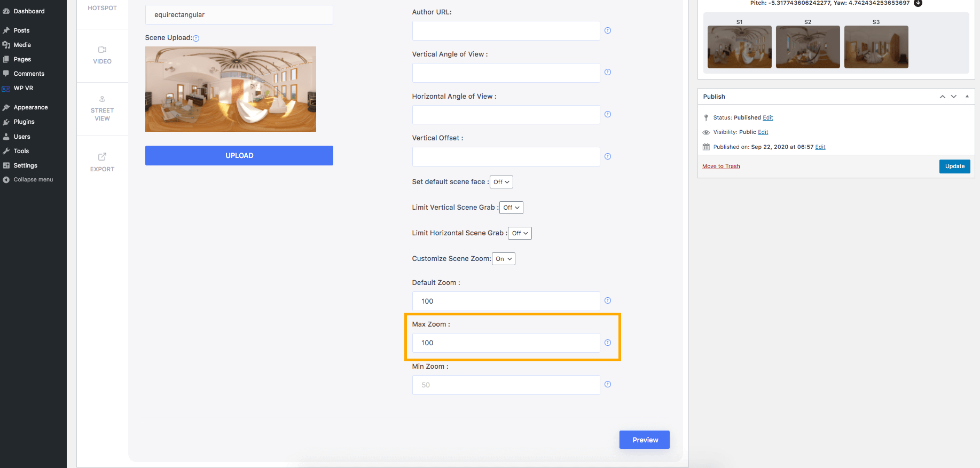Show help for Vertical Angle of View
The width and height of the screenshot is (980, 468).
tap(608, 72)
